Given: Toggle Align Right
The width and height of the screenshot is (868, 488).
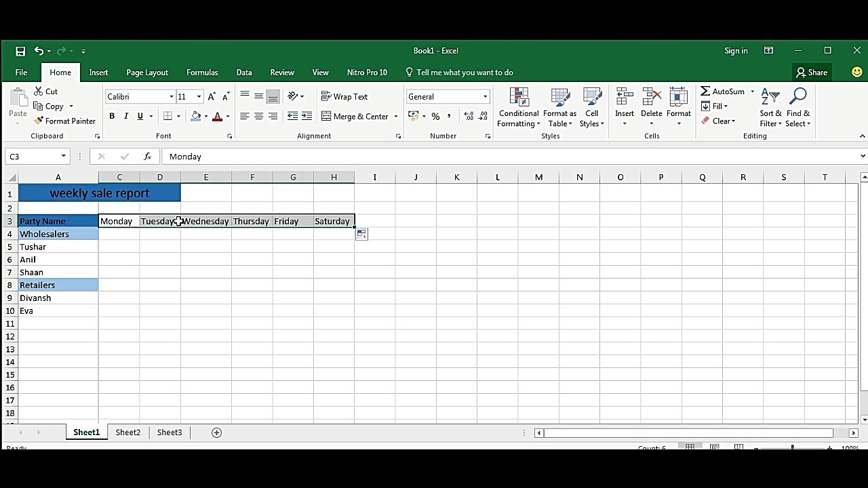Looking at the screenshot, I should [x=273, y=117].
